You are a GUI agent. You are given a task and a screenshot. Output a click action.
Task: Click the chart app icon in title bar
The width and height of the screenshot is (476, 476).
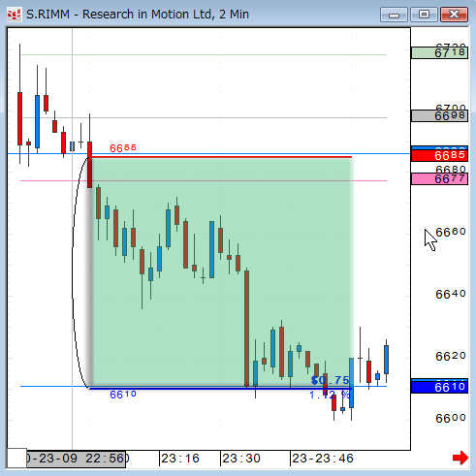(15, 15)
